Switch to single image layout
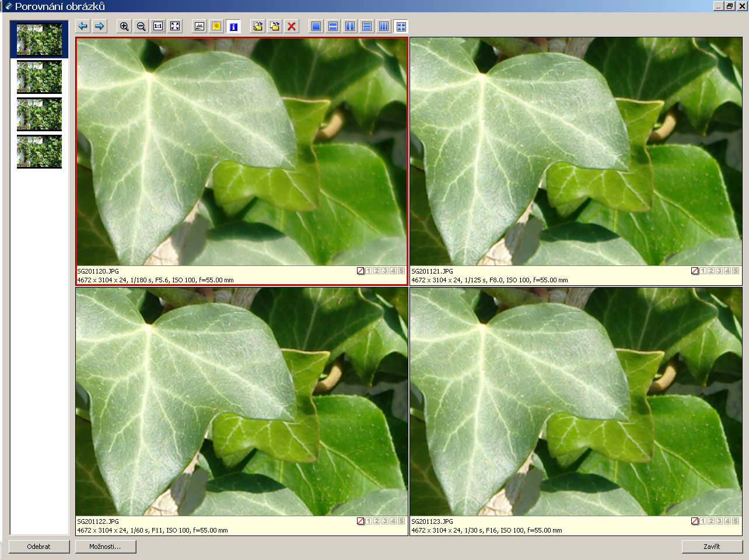This screenshot has height=560, width=749. point(316,26)
